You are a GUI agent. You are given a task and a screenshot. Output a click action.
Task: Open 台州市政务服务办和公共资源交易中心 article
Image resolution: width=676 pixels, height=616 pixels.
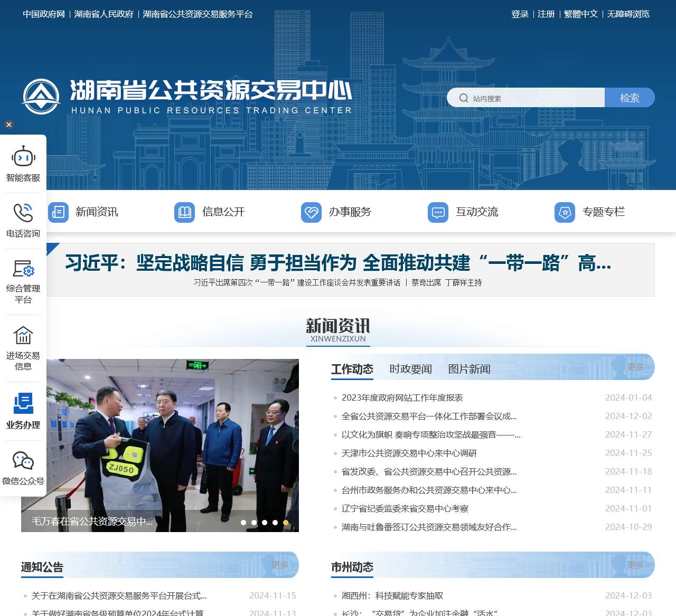429,490
